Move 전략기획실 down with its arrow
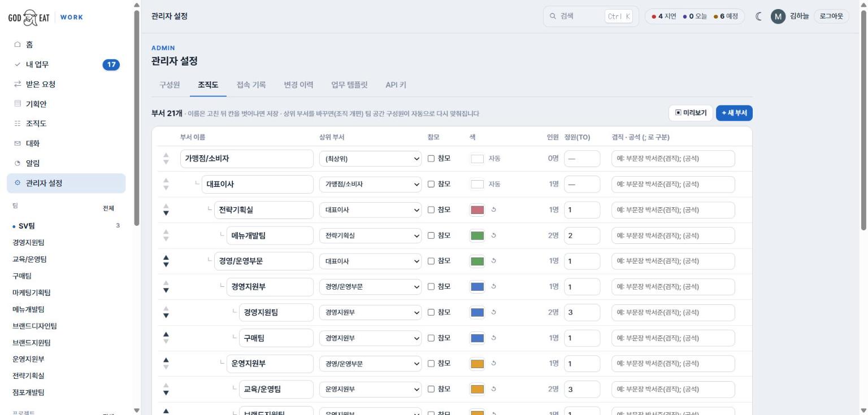 click(x=166, y=213)
